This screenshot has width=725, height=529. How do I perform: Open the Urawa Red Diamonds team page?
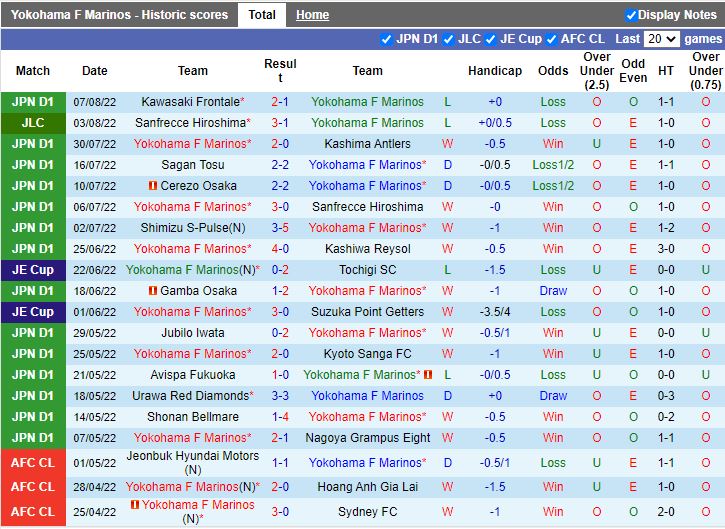click(190, 396)
